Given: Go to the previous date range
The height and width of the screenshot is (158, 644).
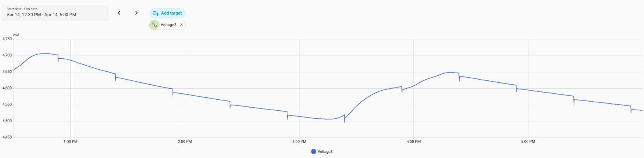Looking at the screenshot, I should (x=119, y=13).
